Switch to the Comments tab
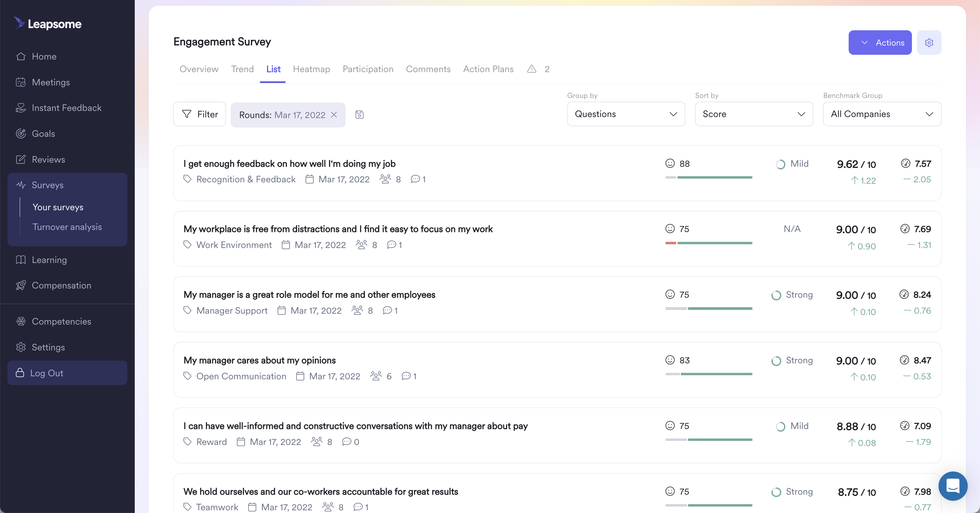Screen dimensions: 980x513 (x=428, y=69)
